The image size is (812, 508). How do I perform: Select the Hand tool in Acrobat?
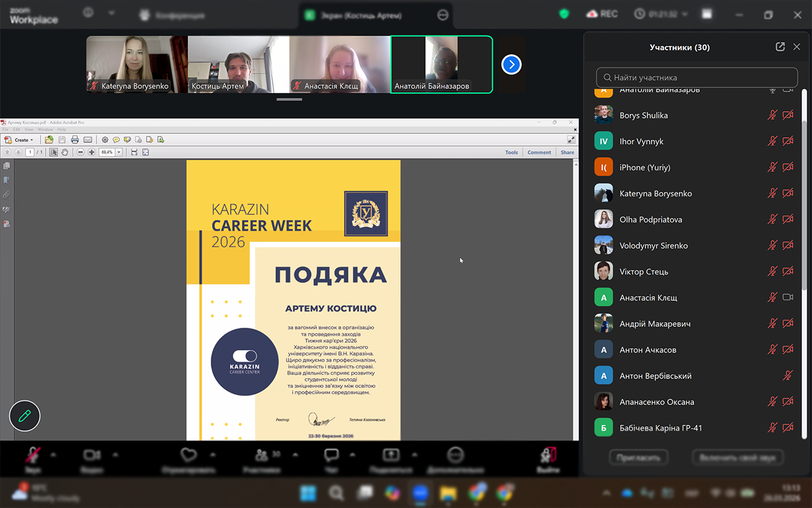coord(65,152)
